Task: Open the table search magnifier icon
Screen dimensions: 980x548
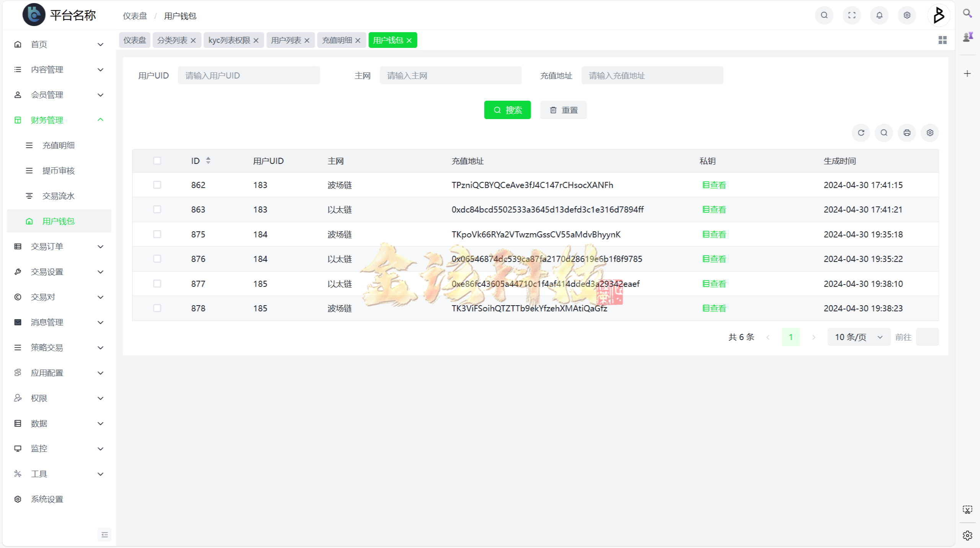Action: click(x=884, y=133)
